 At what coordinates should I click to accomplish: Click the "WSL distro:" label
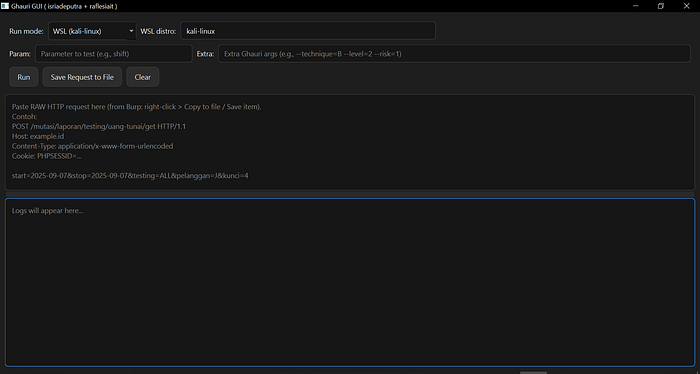pos(158,31)
